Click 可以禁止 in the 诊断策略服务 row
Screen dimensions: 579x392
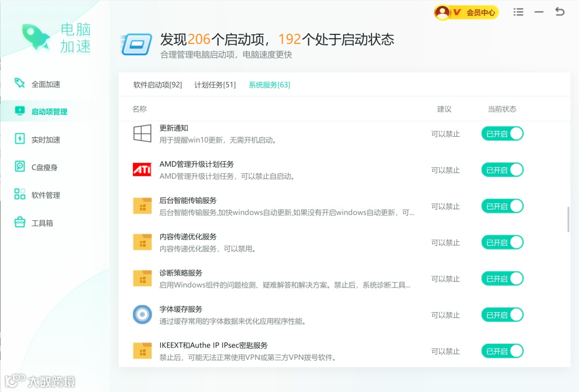tap(446, 278)
